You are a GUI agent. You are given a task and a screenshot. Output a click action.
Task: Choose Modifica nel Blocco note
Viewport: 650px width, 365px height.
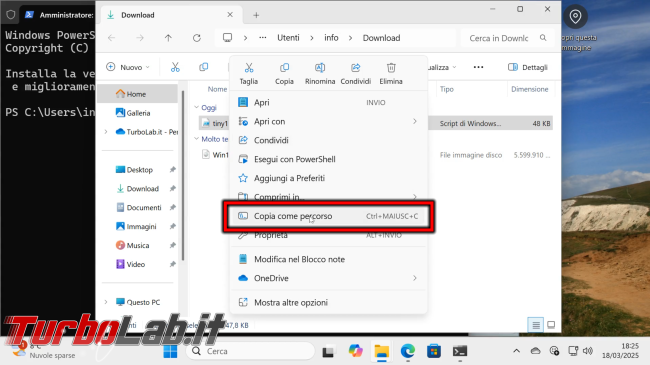click(328, 259)
